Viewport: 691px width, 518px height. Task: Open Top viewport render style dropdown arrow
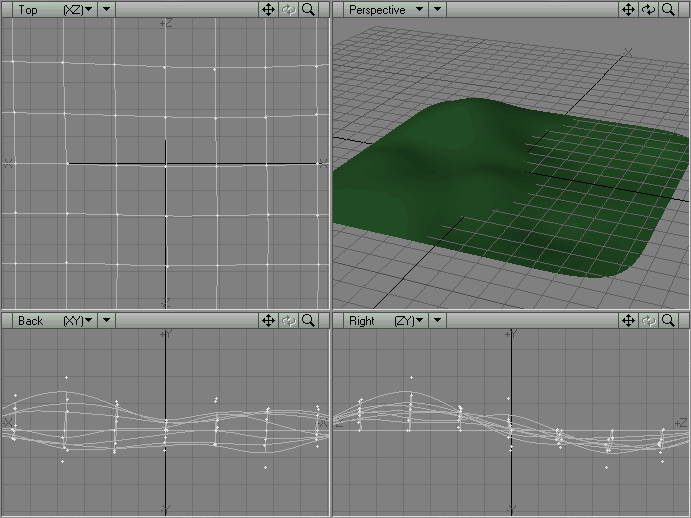106,9
